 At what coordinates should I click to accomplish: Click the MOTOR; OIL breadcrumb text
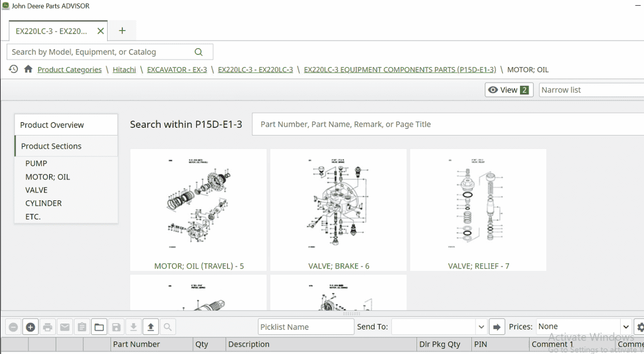coord(528,70)
